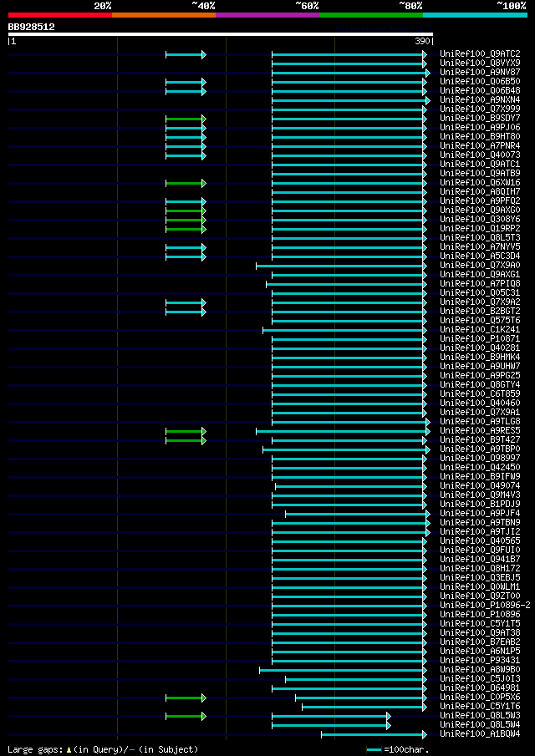Screen dimensions: 535x756
Task: Select the UniRef100_C1K241 label
Action: 480,330
